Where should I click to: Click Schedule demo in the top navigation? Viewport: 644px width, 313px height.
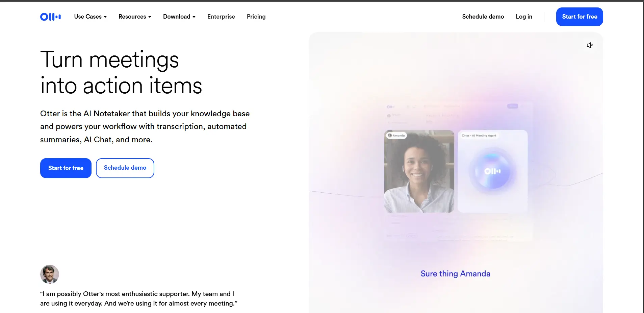(483, 17)
